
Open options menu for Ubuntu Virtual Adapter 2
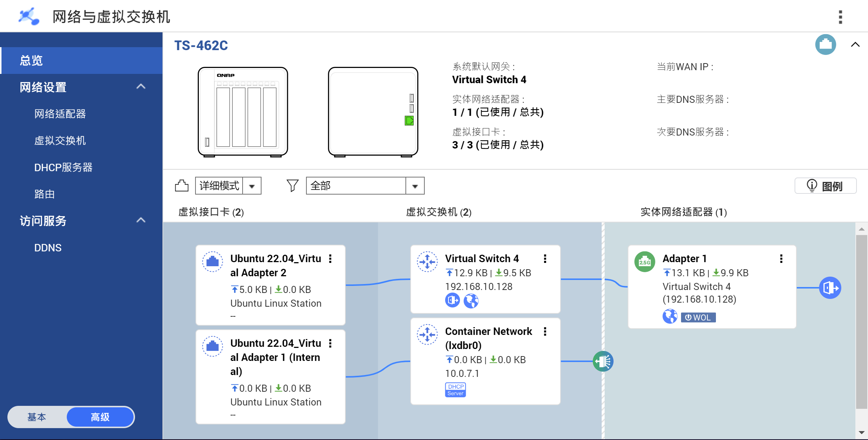330,259
